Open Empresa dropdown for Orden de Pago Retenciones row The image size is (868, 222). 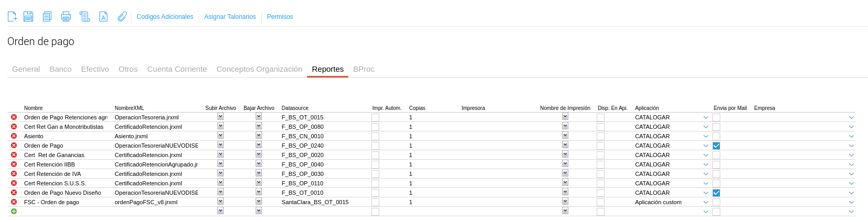coord(851,117)
